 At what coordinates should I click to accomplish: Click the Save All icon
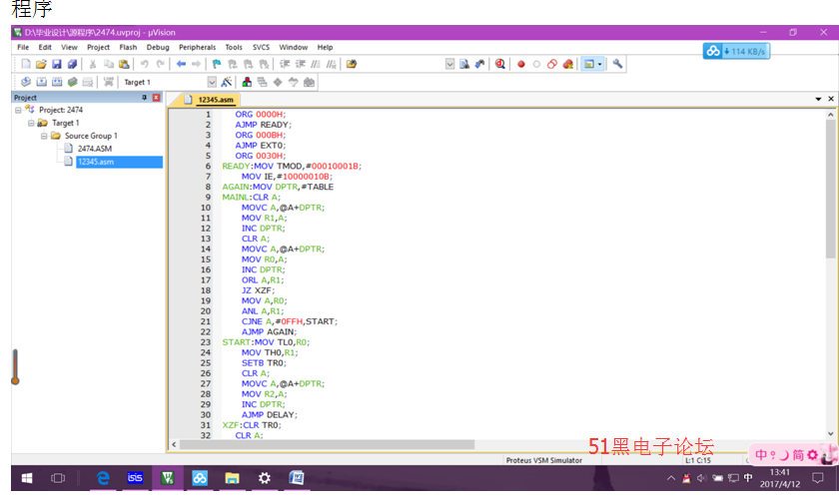72,64
